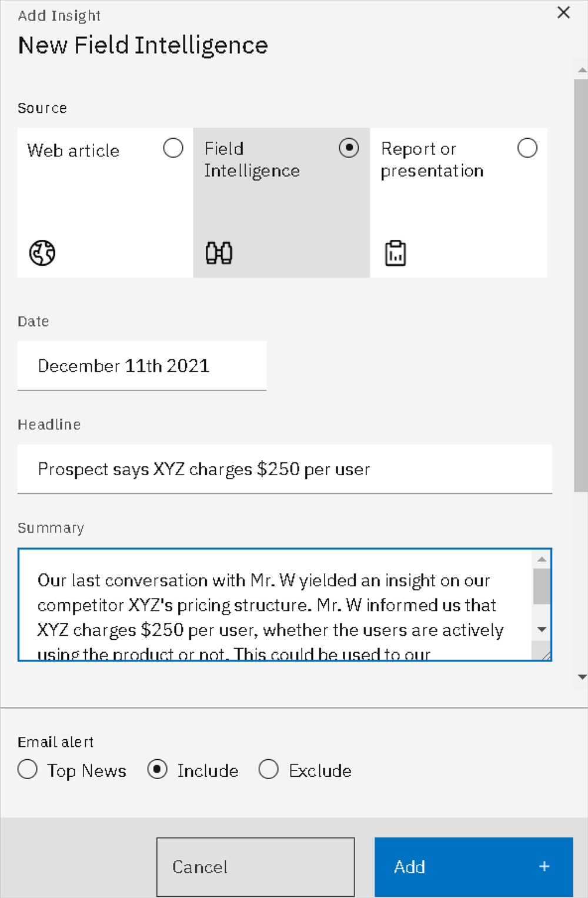Screen dimensions: 588x898
Task: Click the report clipboard icon
Action: click(x=395, y=253)
